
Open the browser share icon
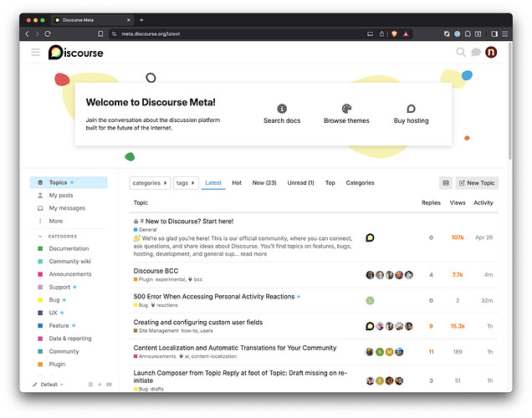381,34
